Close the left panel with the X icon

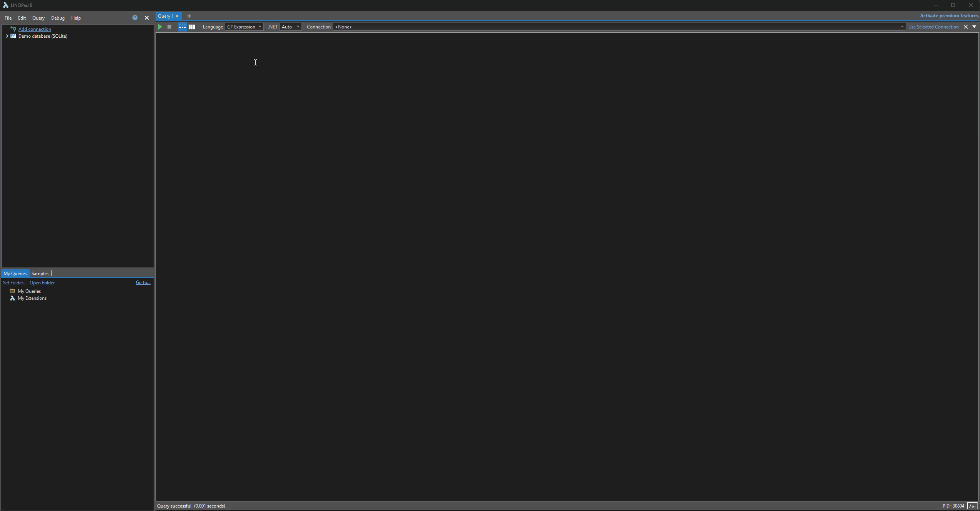[x=147, y=18]
